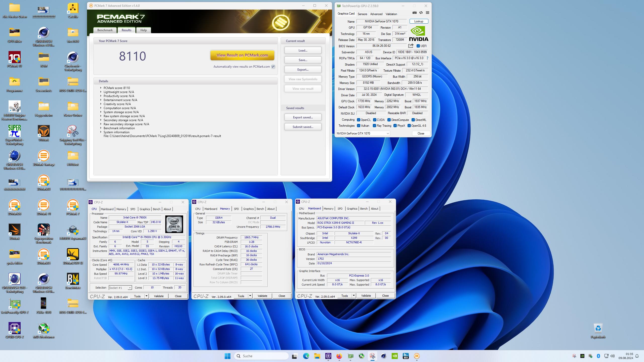Take GPU-Z screenshot with camera icon
The image size is (644, 362).
click(415, 13)
